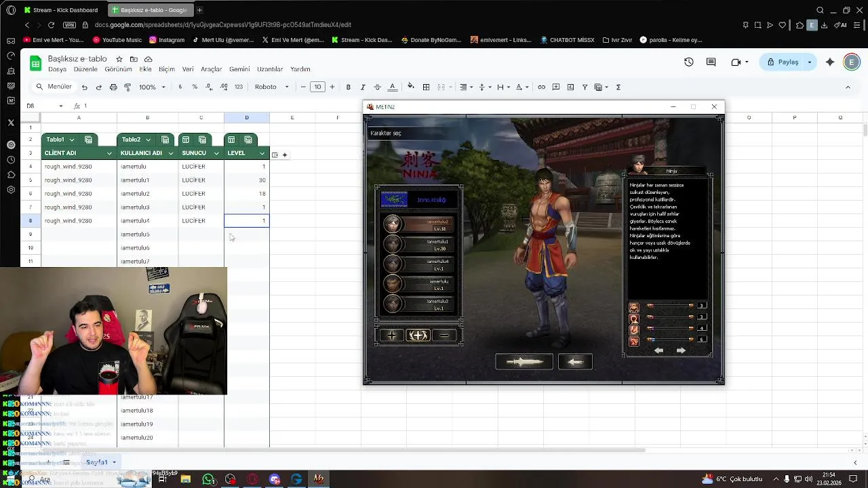Apply percent number format

[x=195, y=87]
